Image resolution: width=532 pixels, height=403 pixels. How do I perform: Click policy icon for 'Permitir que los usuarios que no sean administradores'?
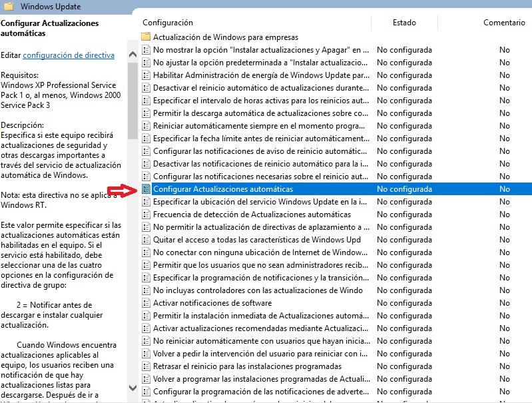click(x=146, y=265)
